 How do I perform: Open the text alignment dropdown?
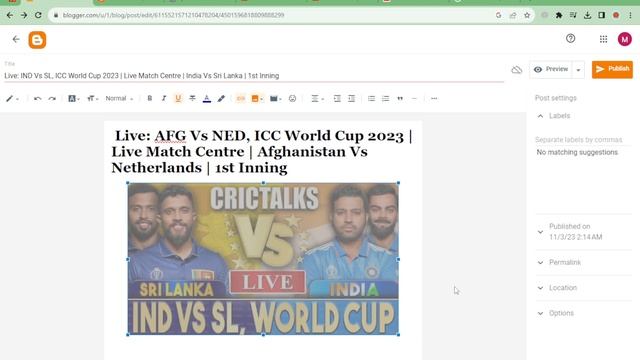point(317,98)
